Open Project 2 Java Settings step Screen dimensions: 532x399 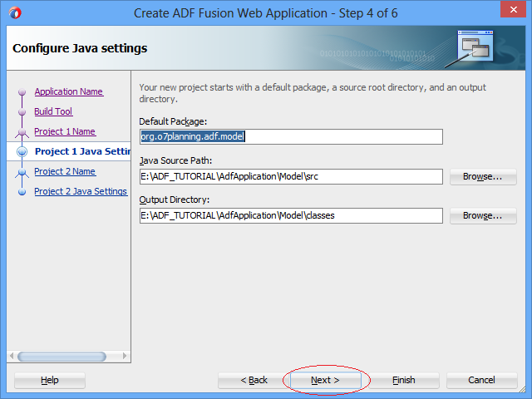tap(81, 191)
